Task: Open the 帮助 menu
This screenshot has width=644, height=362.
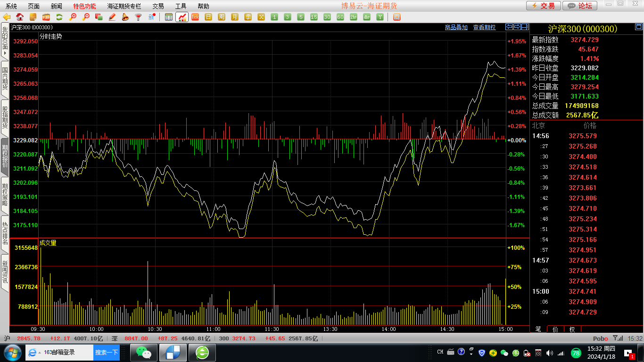Action: click(203, 6)
